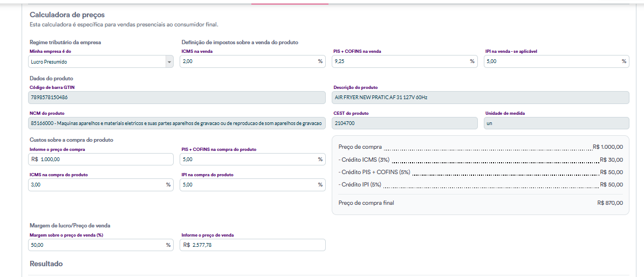Focus the CEST do produto field
The image size is (644, 277).
point(405,123)
